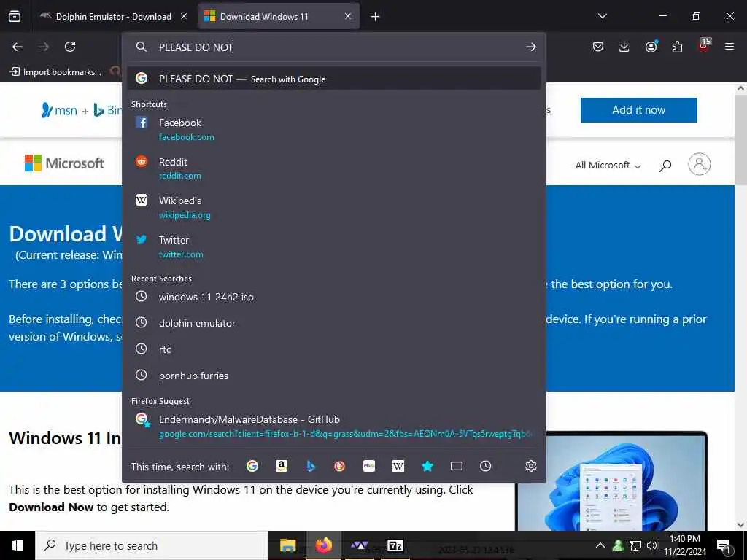Click the Firefox taskbar icon
The image size is (747, 560).
click(x=323, y=545)
